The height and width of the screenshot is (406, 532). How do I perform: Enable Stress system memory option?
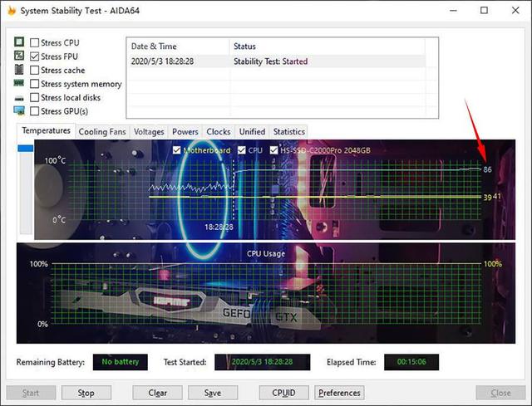coord(34,84)
